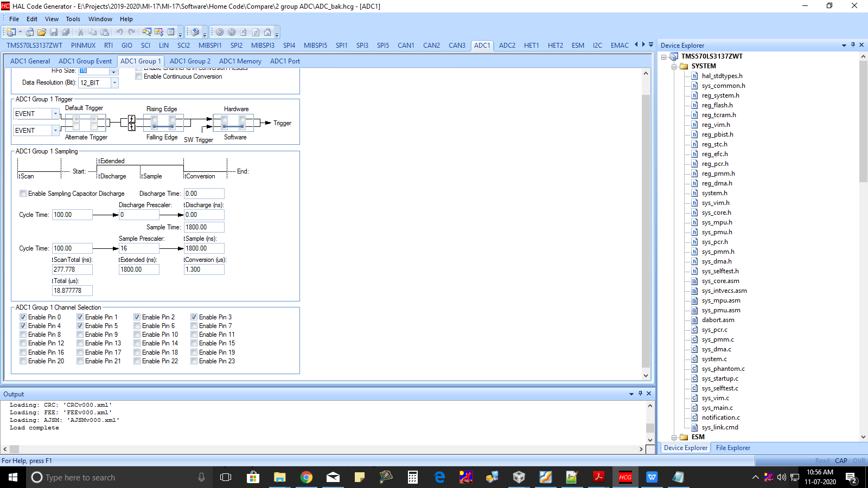Click the Stop loading page icon

pyautogui.click(x=244, y=32)
